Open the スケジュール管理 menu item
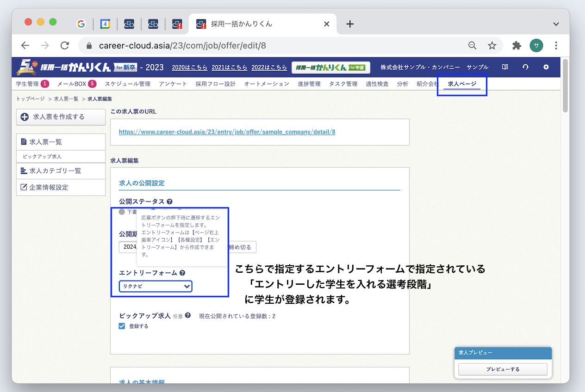This screenshot has width=585, height=392. (x=128, y=84)
